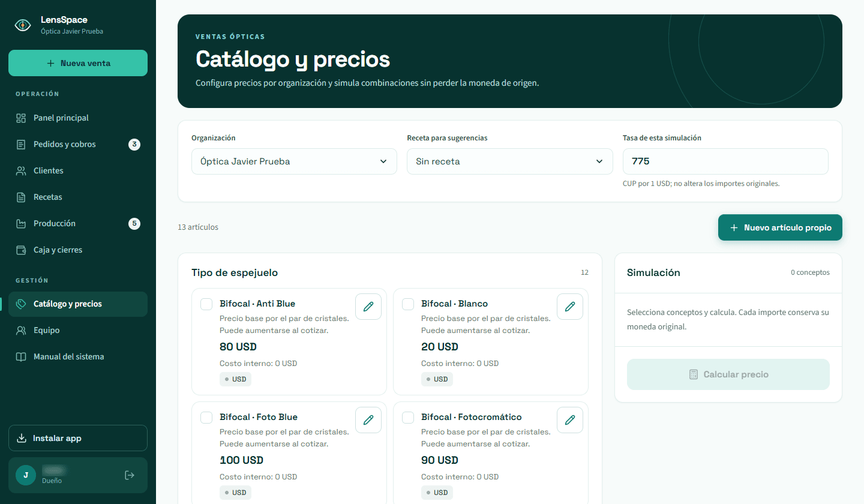864x504 pixels.
Task: Check the Bifocal · Blanco checkbox
Action: pos(408,304)
